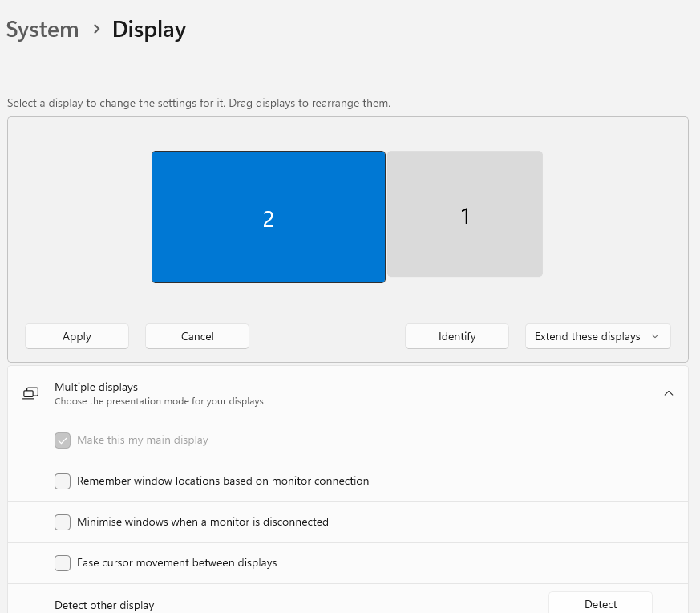Viewport: 700px width, 613px height.
Task: Enable Ease cursor movement between displays
Action: 63,563
